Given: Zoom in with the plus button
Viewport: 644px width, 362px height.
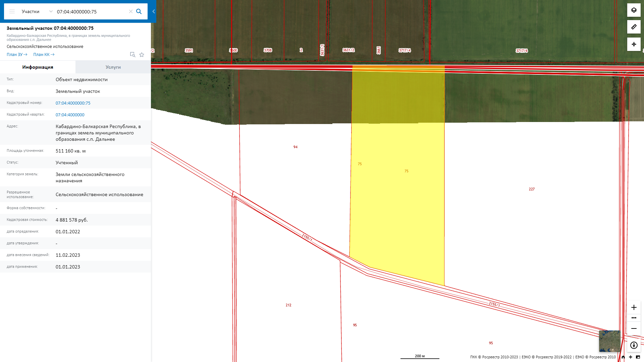Looking at the screenshot, I should click(x=634, y=307).
